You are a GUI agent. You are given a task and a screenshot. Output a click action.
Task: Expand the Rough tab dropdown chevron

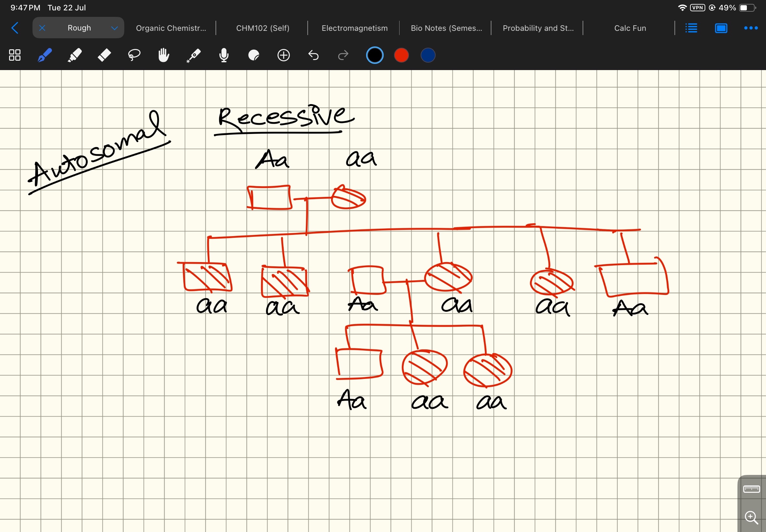[114, 28]
